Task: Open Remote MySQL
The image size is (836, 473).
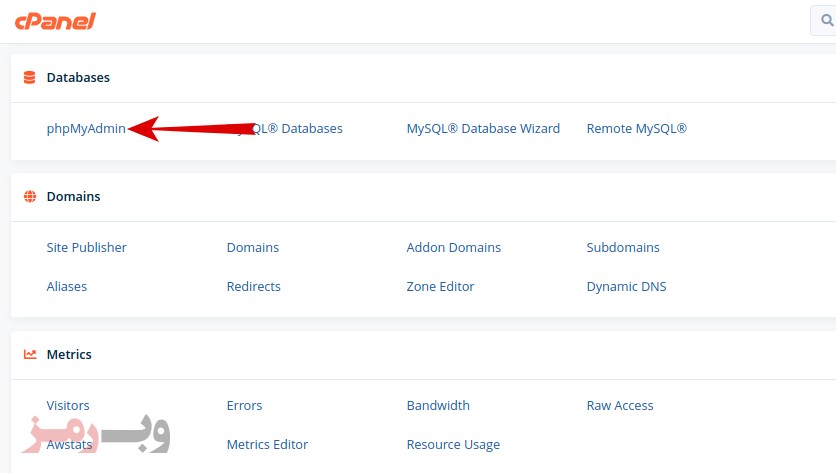Action: click(637, 129)
